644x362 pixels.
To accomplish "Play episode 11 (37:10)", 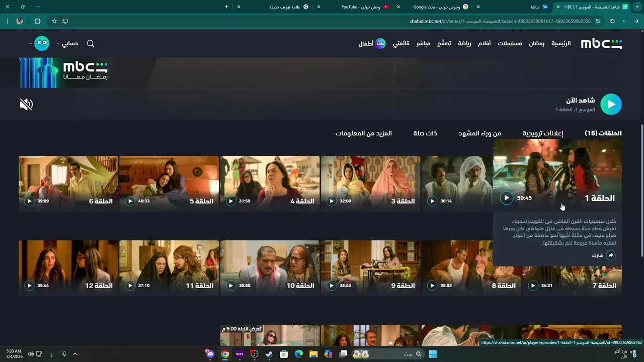I will click(130, 286).
